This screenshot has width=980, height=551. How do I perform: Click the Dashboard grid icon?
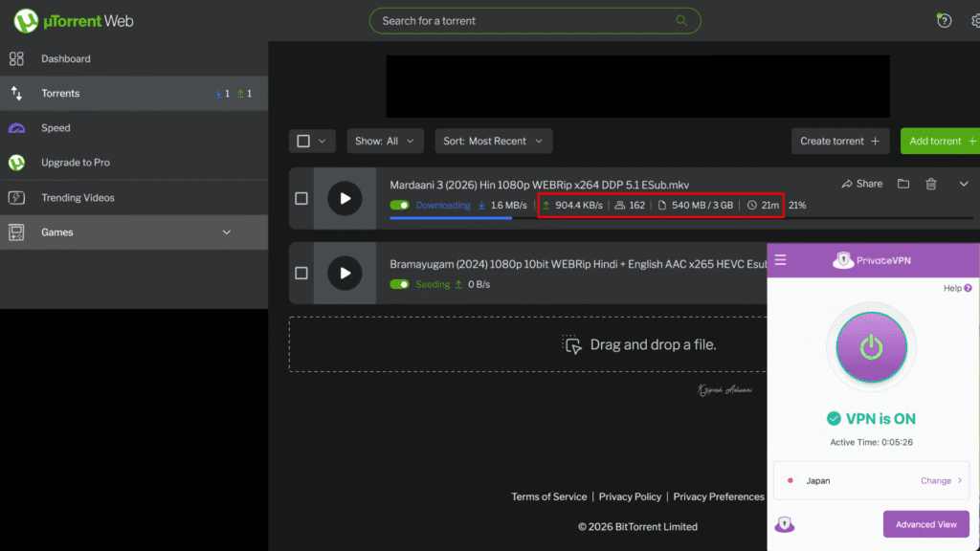(16, 58)
